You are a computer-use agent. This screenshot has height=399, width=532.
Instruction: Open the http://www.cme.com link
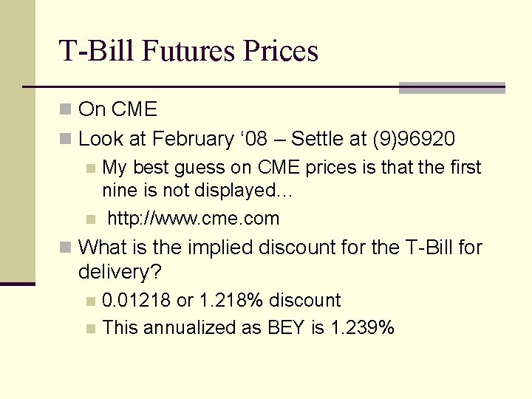[x=194, y=219]
